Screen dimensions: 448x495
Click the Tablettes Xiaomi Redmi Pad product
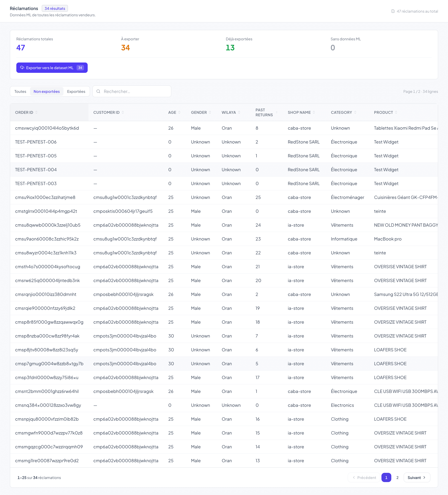click(x=406, y=128)
